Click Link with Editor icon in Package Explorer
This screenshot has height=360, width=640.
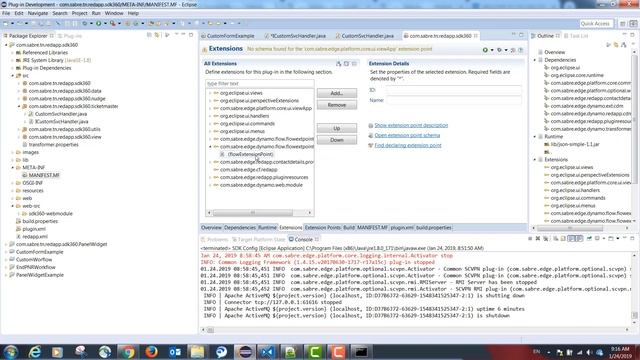[x=157, y=36]
